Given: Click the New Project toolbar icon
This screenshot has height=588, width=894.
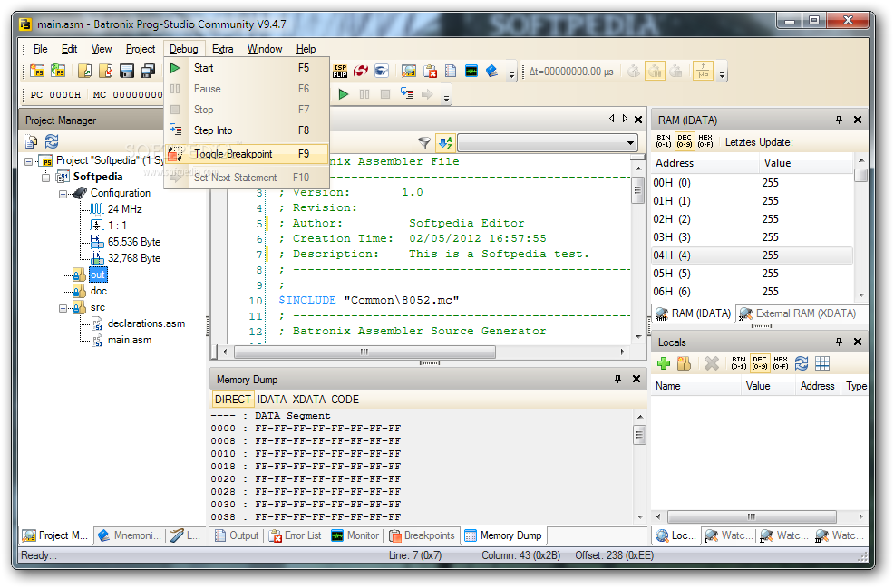Looking at the screenshot, I should (x=37, y=72).
